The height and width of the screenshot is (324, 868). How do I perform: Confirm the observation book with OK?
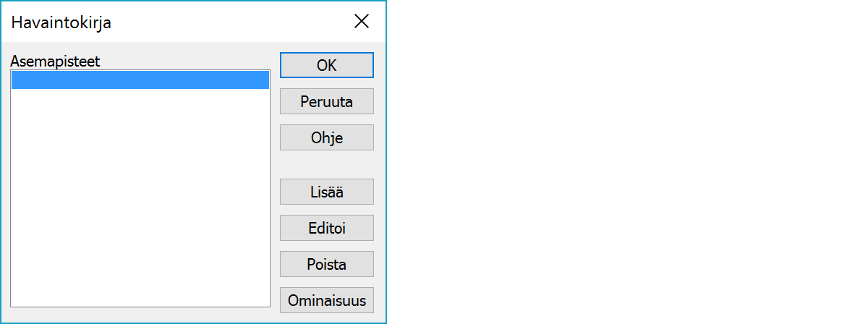(x=326, y=65)
